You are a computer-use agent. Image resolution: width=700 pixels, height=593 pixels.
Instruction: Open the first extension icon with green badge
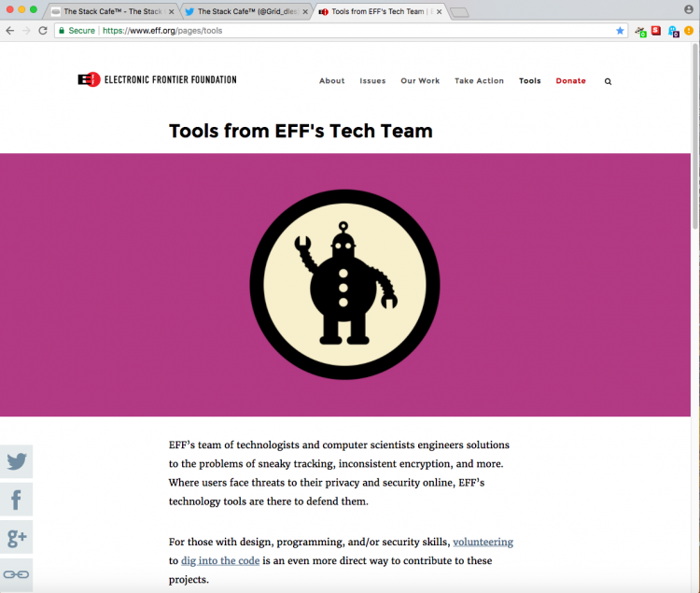pos(640,31)
